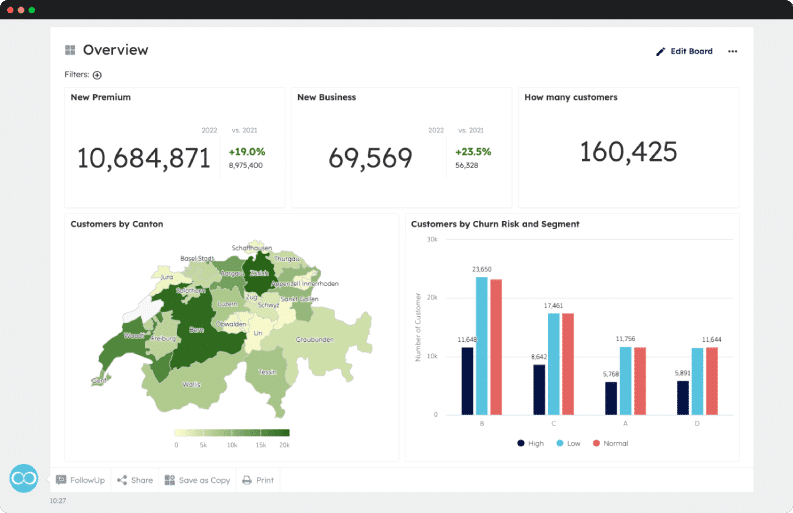
Task: Click the FollowUp chat icon
Action: pos(61,480)
